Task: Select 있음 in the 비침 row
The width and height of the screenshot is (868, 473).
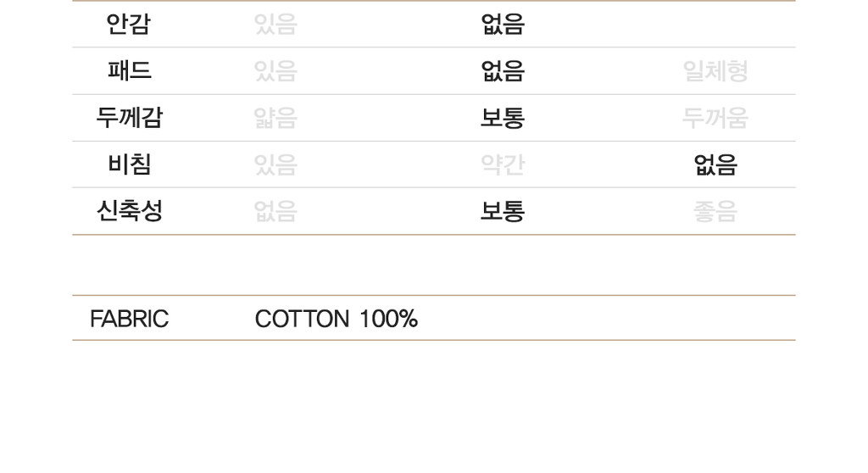Action: pos(275,164)
